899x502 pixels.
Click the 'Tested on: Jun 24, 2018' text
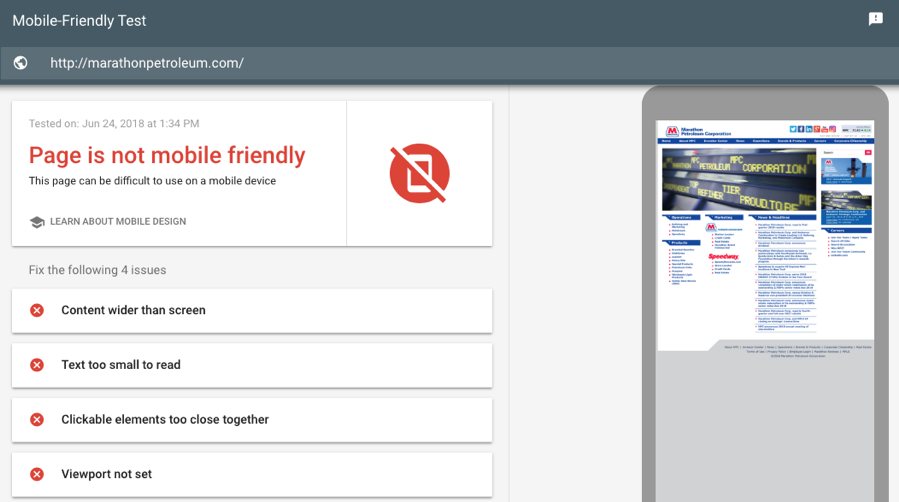[114, 124]
